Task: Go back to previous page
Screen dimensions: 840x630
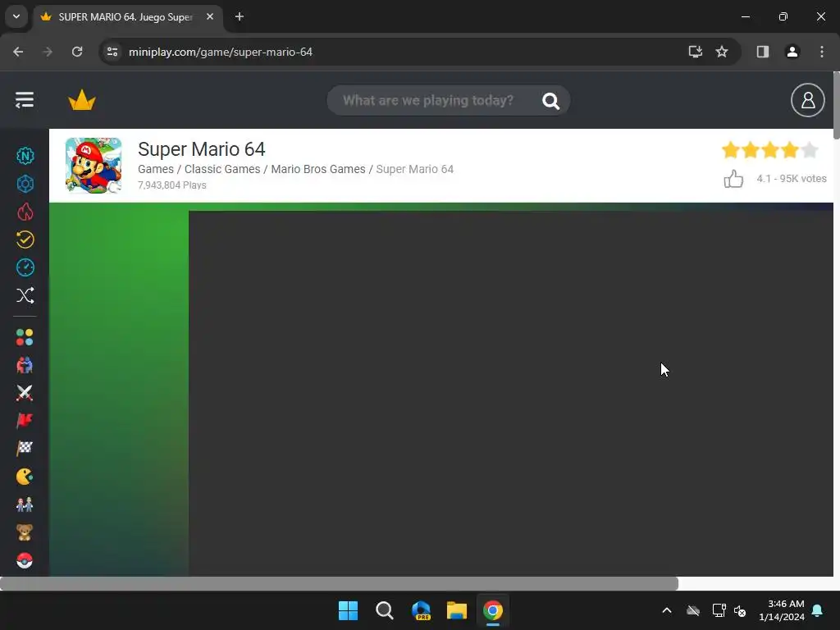Action: [x=18, y=52]
